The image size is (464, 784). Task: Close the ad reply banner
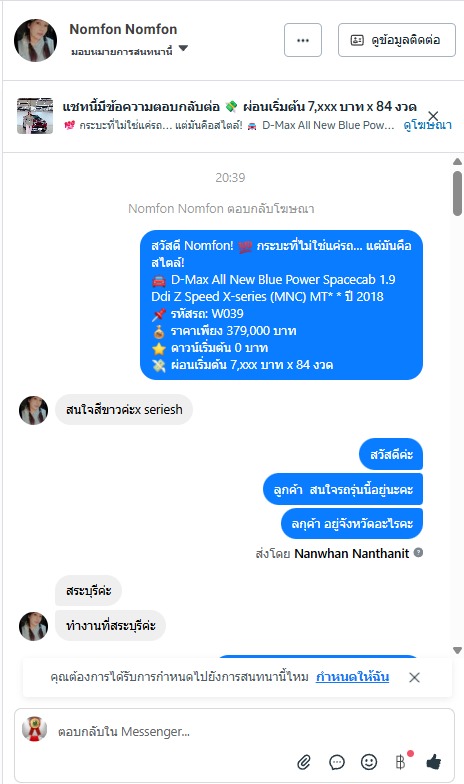pos(433,116)
